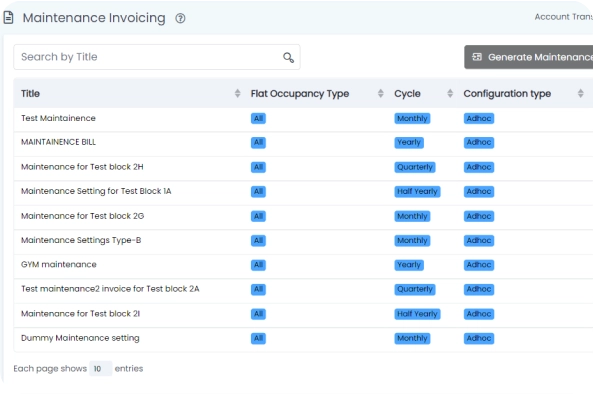
Task: Click Yearly badge in GYM maintenance row
Action: pyautogui.click(x=409, y=265)
